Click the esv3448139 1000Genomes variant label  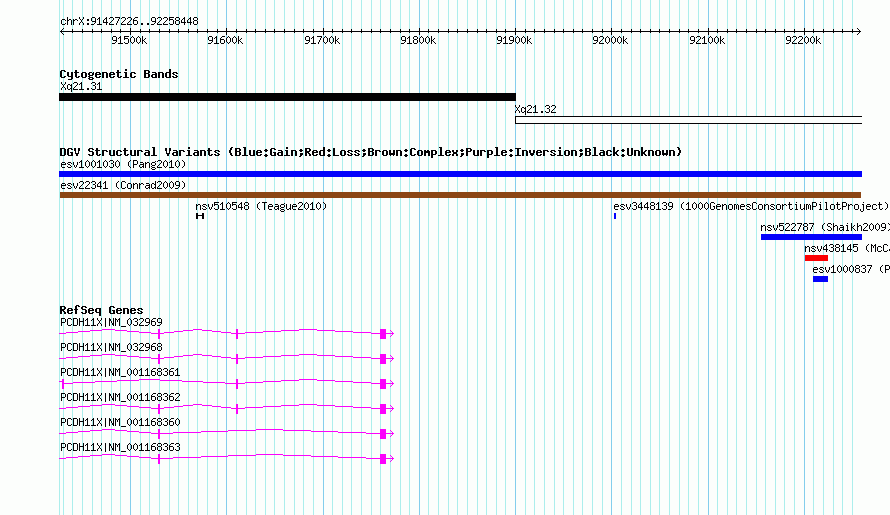point(751,207)
